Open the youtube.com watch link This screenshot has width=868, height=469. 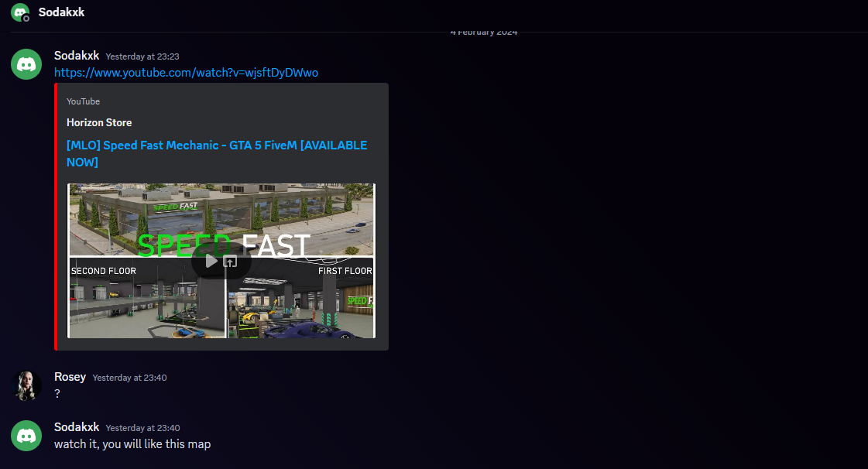(x=187, y=72)
